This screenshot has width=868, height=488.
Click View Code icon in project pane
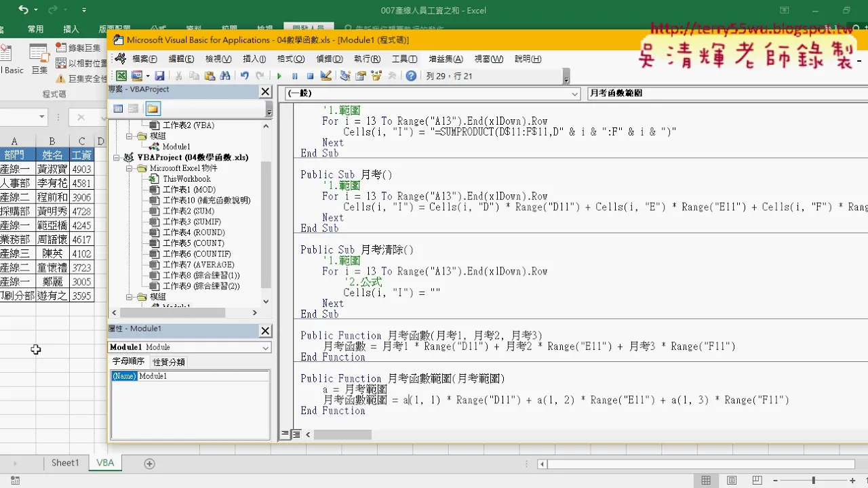[x=118, y=108]
